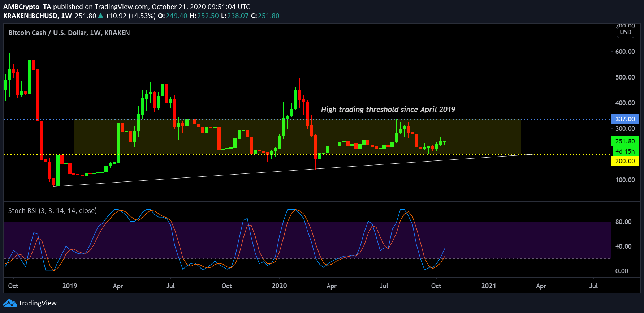Image resolution: width=644 pixels, height=313 pixels.
Task: Click the green up arrow beside 251.80
Action: 101,16
